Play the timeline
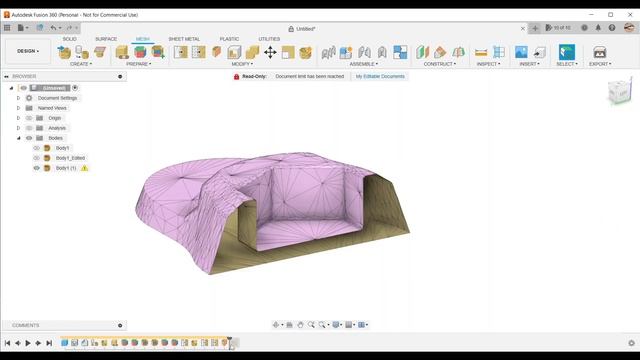Screen dimensions: 640x360 pyautogui.click(x=28, y=343)
